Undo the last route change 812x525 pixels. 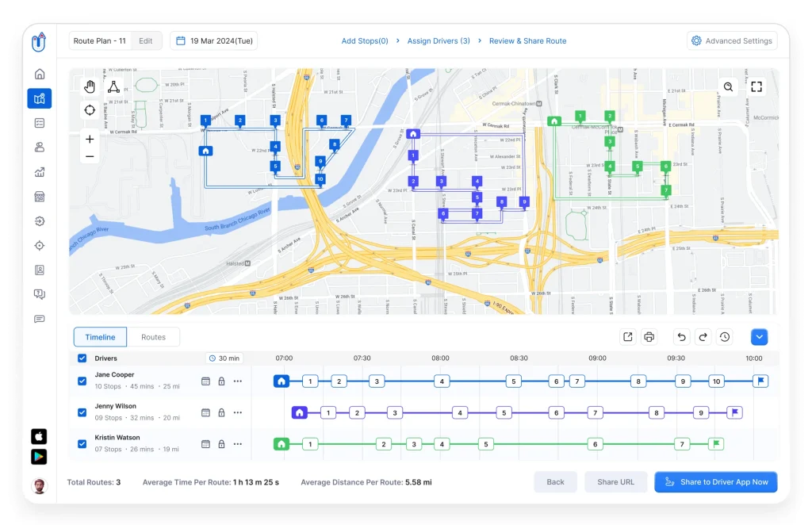point(681,337)
